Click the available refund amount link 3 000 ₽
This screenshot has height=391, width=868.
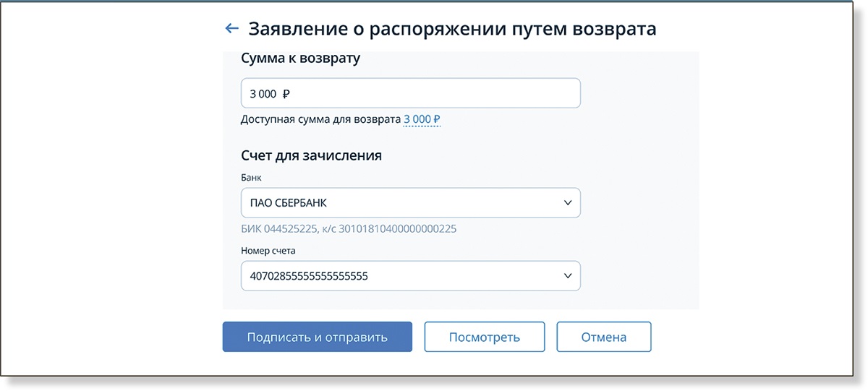pos(422,119)
